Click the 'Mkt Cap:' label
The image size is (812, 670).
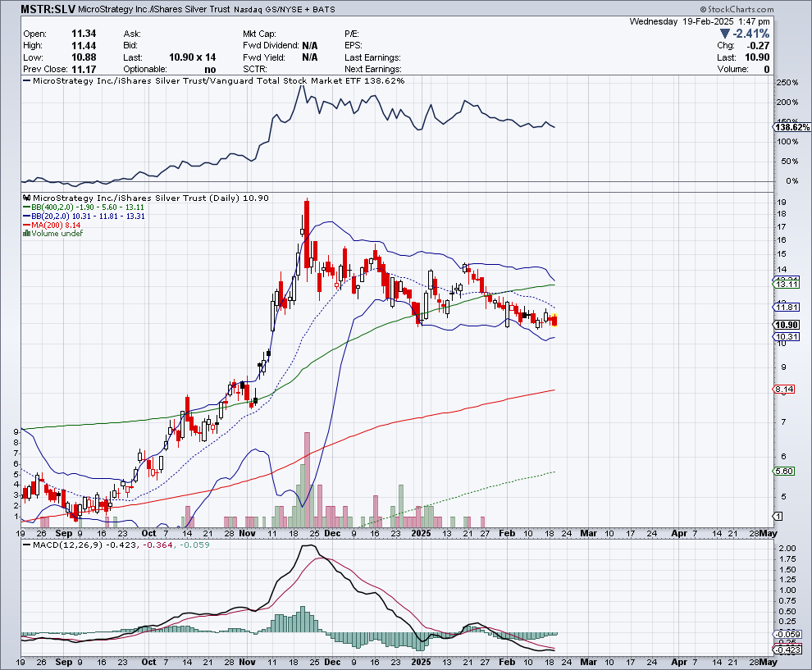coord(259,34)
